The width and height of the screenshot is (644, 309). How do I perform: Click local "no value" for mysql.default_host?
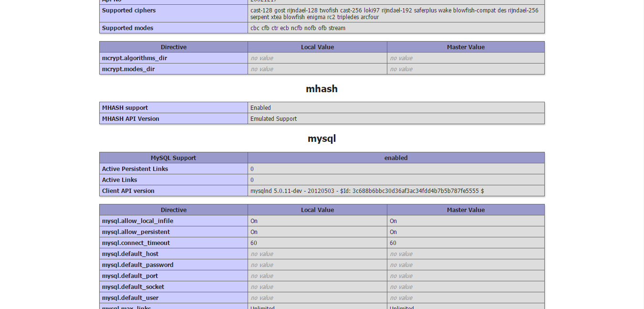(262, 254)
